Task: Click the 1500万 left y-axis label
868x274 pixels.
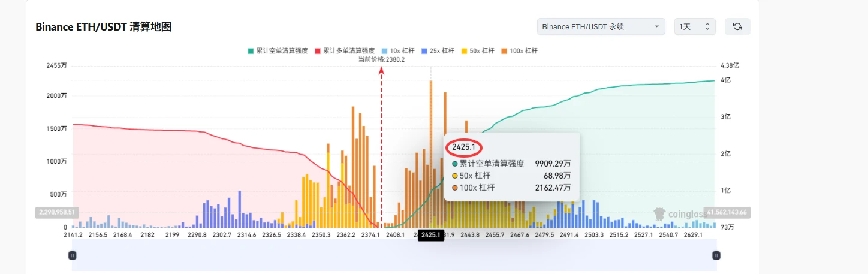Action: coord(57,129)
